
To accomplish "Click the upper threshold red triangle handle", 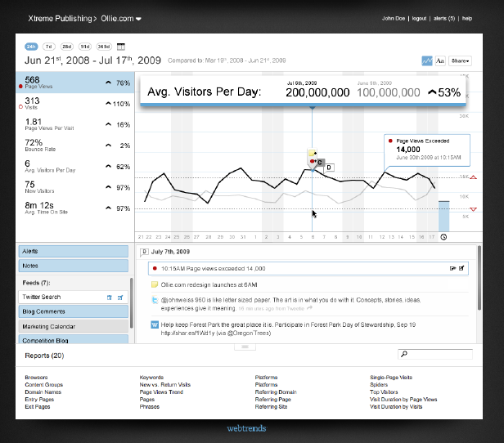I will (x=474, y=177).
